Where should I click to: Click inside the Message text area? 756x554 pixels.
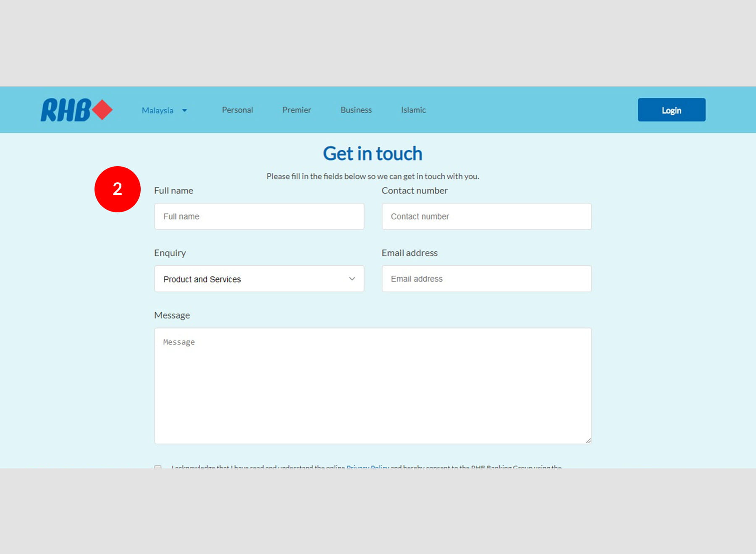tap(373, 386)
